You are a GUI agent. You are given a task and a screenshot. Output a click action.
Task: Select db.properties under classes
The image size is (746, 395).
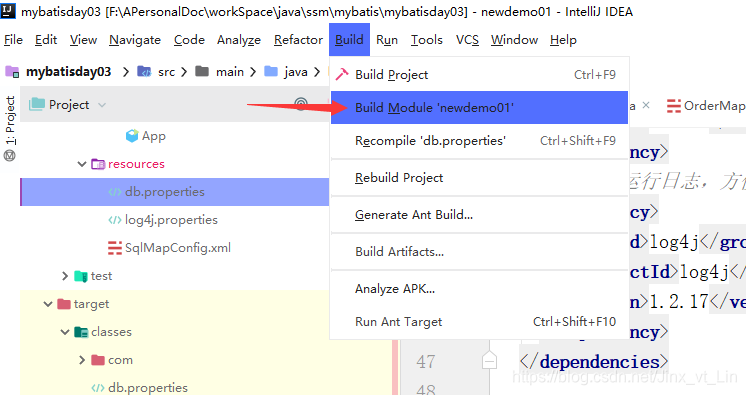(x=147, y=388)
